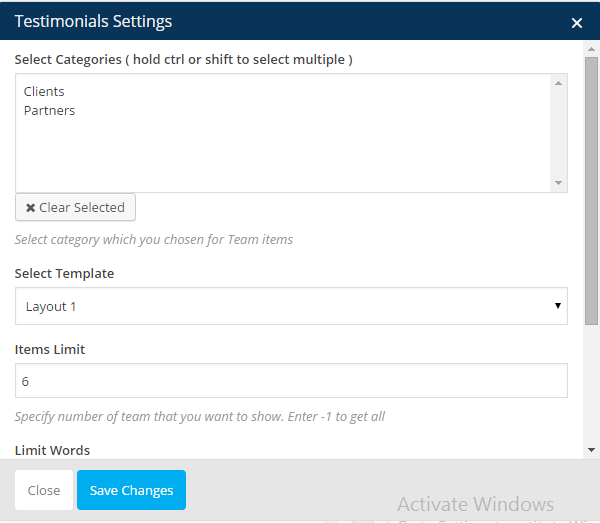Click the Clear Selected button
Screen dimensions: 600x523
[75, 207]
